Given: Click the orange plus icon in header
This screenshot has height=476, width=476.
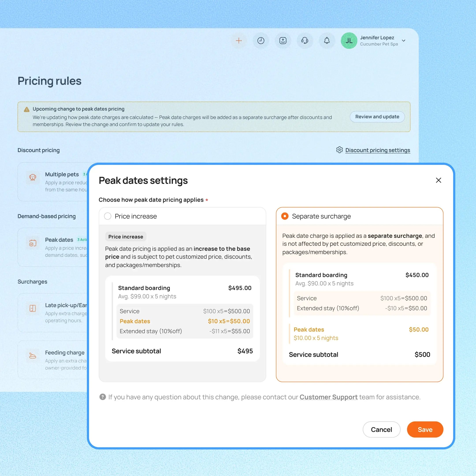Looking at the screenshot, I should click(x=238, y=41).
